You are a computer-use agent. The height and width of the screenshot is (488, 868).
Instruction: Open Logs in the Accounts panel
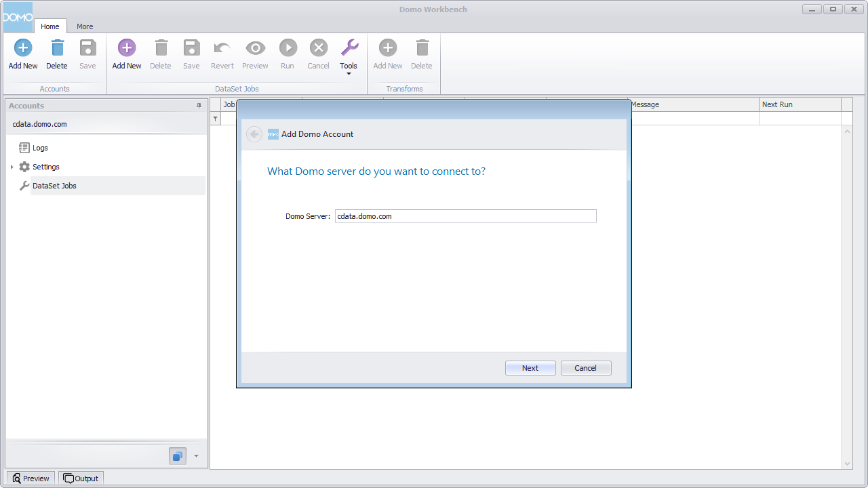tap(40, 148)
